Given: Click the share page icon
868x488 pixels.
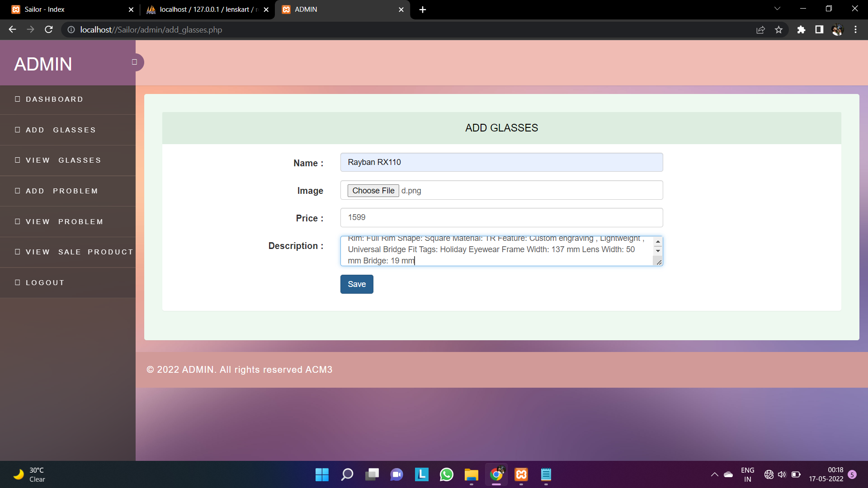Looking at the screenshot, I should (x=760, y=30).
